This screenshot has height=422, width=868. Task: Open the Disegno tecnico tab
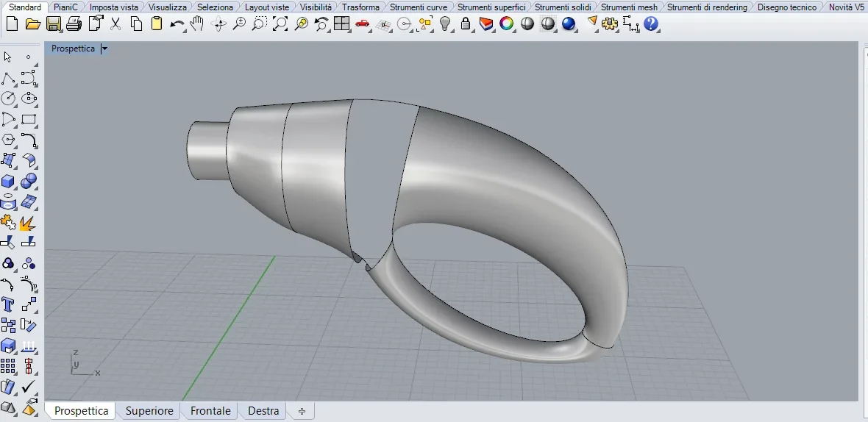pos(787,7)
